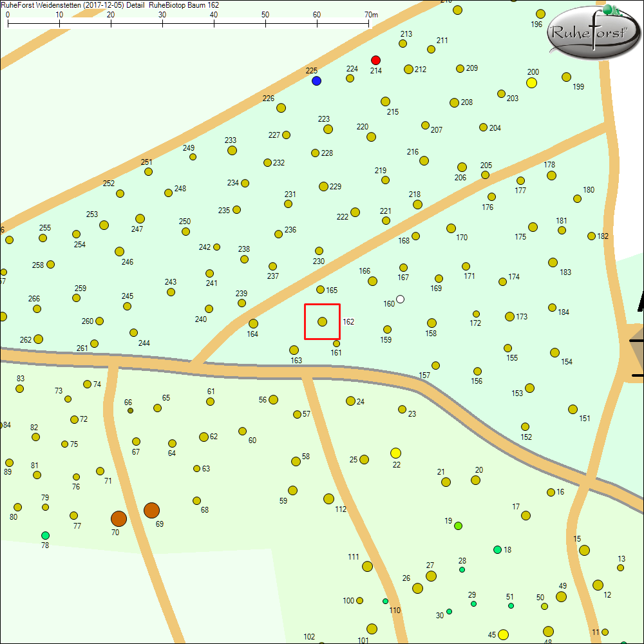This screenshot has width=644, height=644.
Task: Click the red tree marker 214
Action: coord(376,60)
